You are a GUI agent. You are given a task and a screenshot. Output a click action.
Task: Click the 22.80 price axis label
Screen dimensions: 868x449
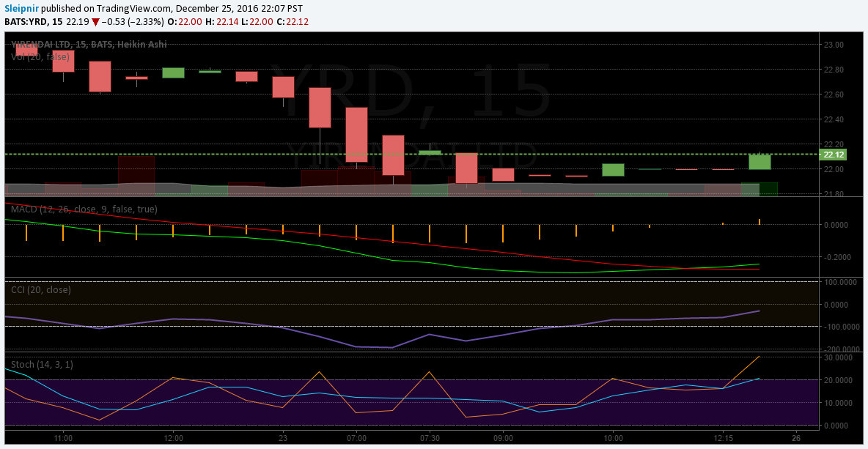coord(833,70)
